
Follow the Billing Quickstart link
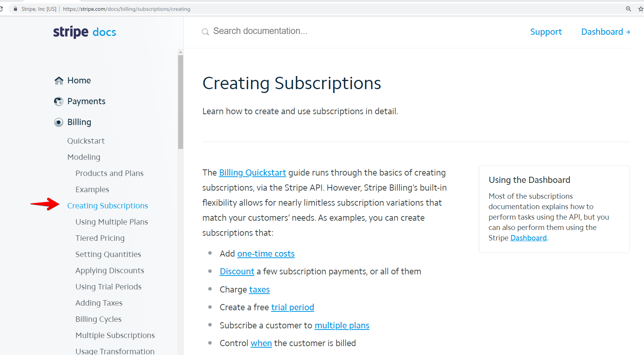(x=253, y=173)
